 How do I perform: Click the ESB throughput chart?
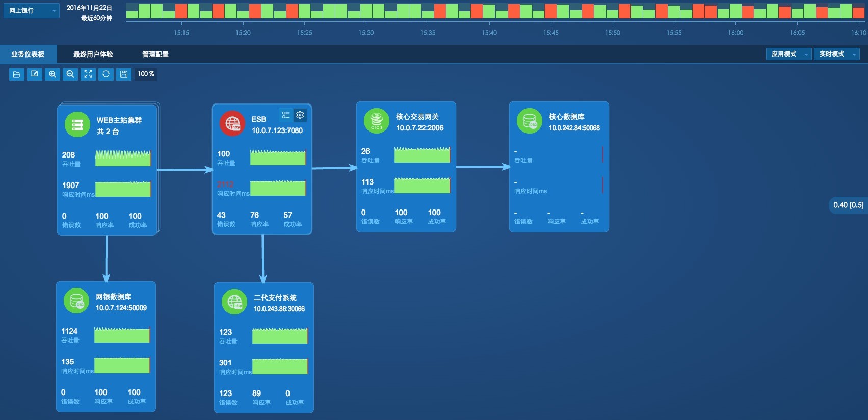coord(278,157)
